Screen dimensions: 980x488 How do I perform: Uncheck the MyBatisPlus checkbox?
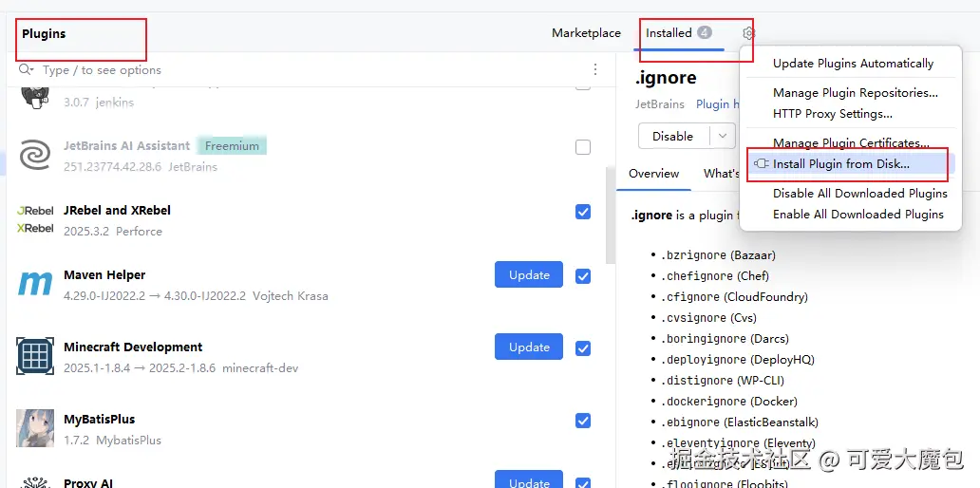[x=582, y=421]
